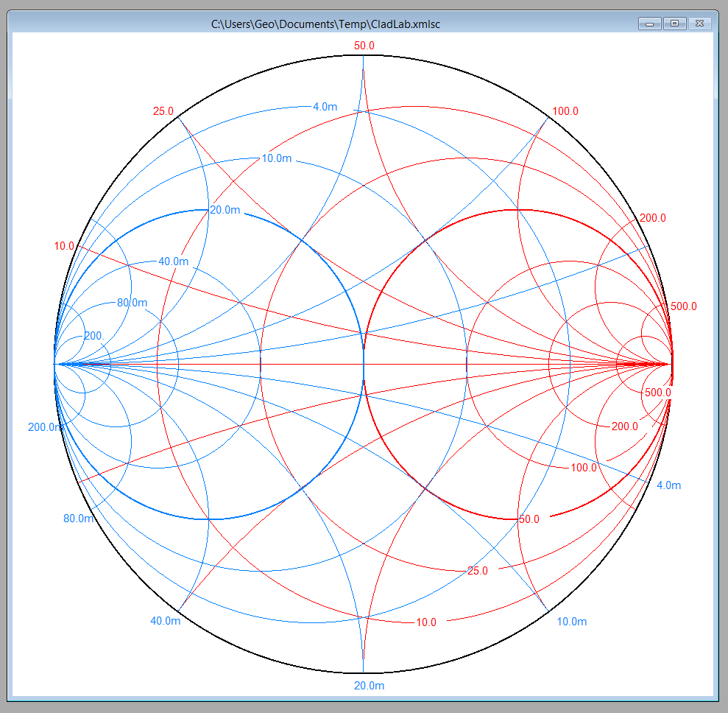This screenshot has width=728, height=713.
Task: Close the CladLab.xmlsc chart window
Action: pyautogui.click(x=700, y=24)
